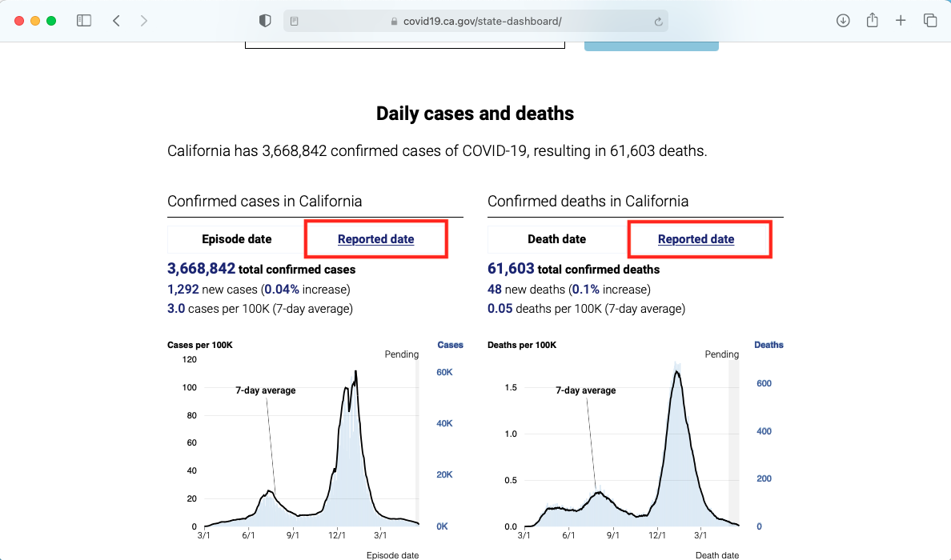Click the winter peak of deaths chart

[677, 372]
